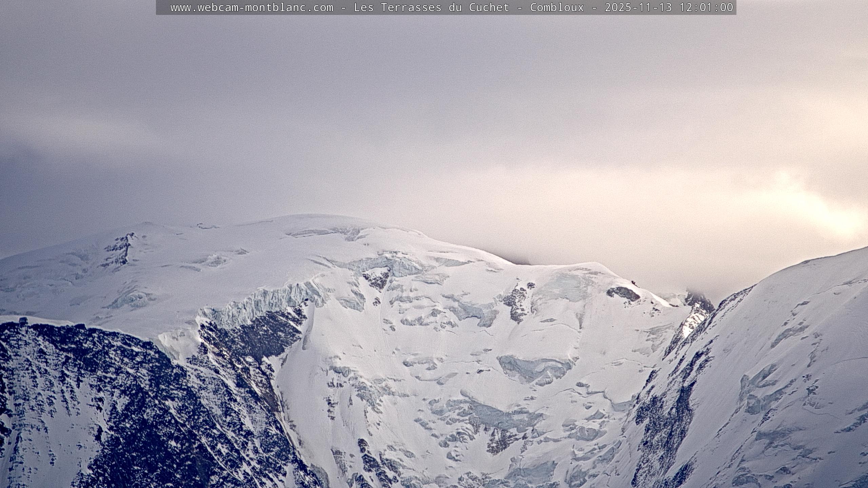Click the rock patch below the right shoulder crest
Viewport: 868px width, 488px height.
(x=623, y=293)
